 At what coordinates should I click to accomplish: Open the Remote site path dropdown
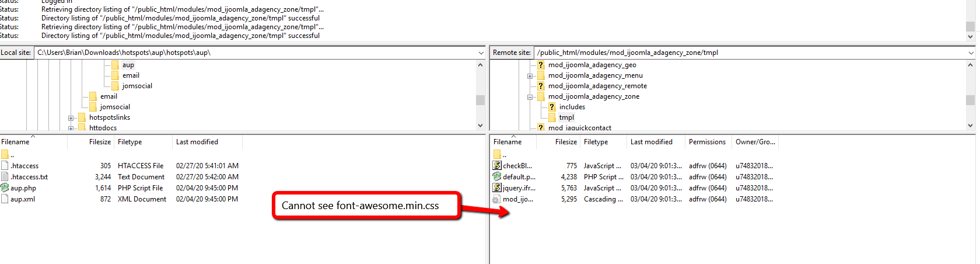pos(971,53)
